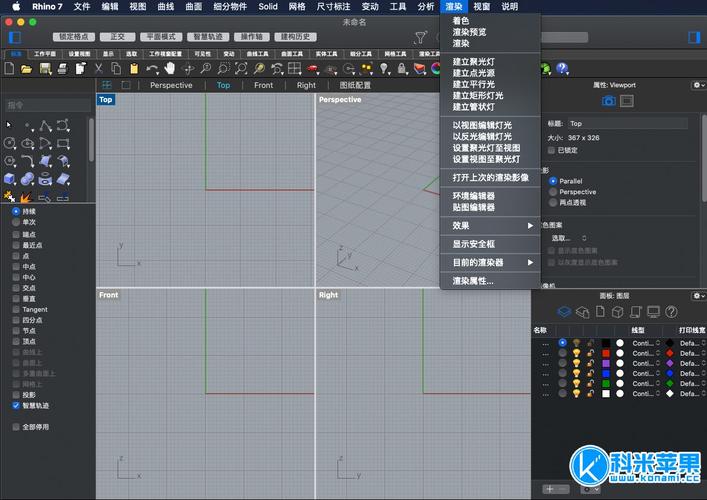Click the Undo arrow icon
Image resolution: width=707 pixels, height=500 pixels.
pyautogui.click(x=152, y=69)
